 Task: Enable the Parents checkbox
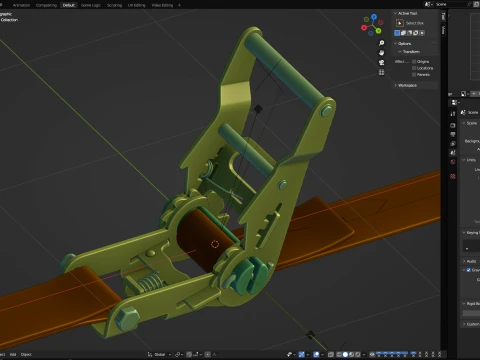tap(414, 75)
